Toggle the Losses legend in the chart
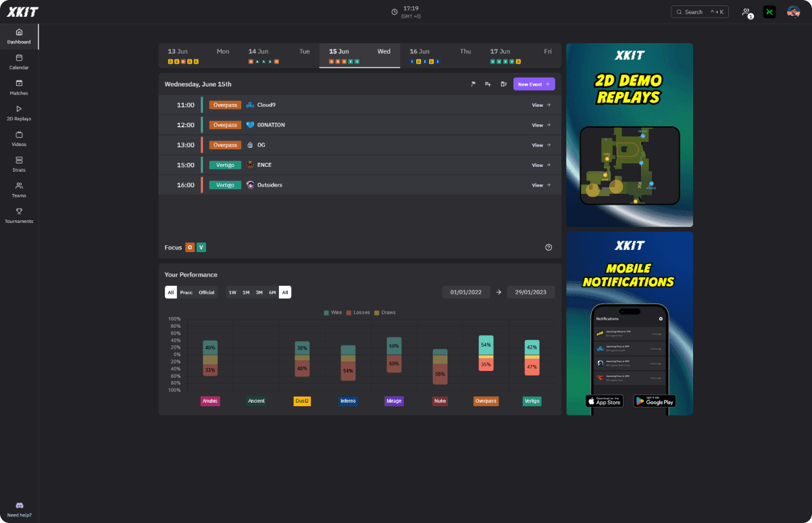Image resolution: width=812 pixels, height=523 pixels. [357, 312]
